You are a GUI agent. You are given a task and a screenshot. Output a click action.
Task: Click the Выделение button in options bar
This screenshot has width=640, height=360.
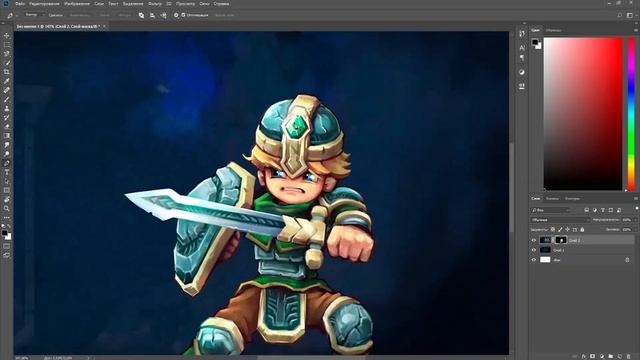pyautogui.click(x=79, y=15)
